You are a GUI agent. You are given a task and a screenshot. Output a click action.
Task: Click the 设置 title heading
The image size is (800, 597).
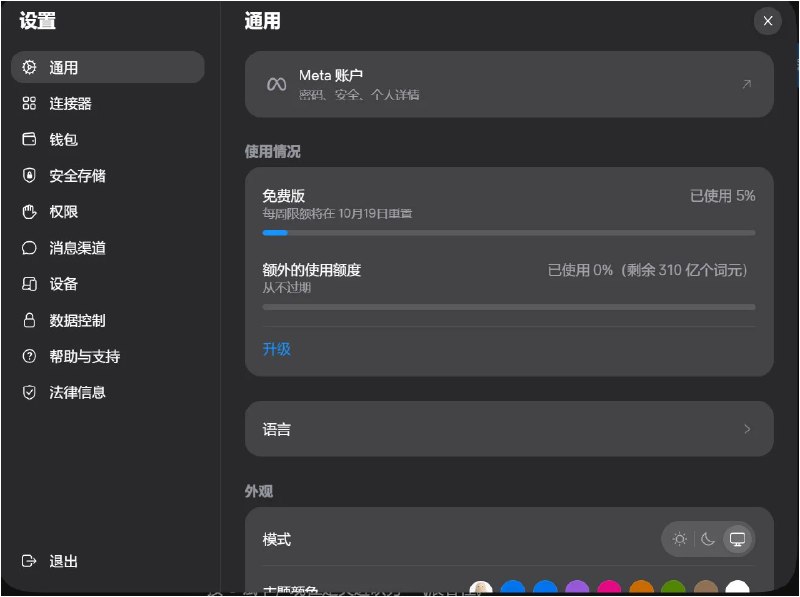tap(37, 21)
